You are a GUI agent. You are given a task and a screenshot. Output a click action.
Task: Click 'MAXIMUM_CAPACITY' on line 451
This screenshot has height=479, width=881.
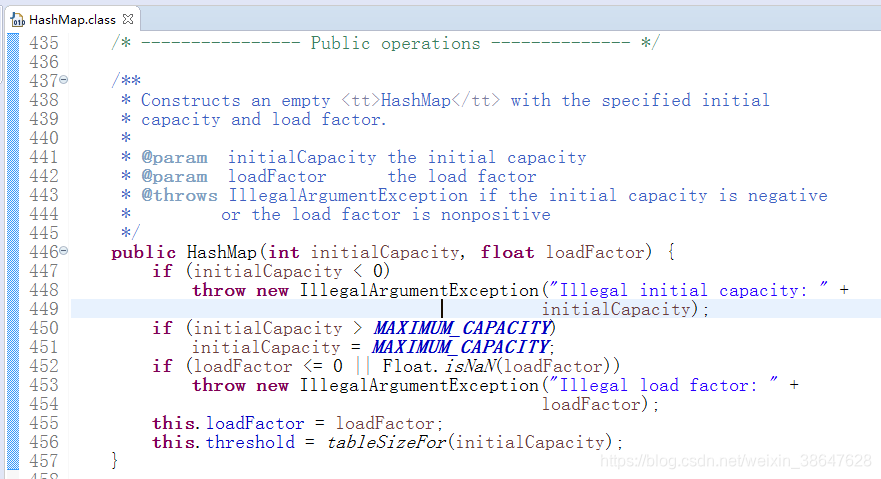coord(461,347)
